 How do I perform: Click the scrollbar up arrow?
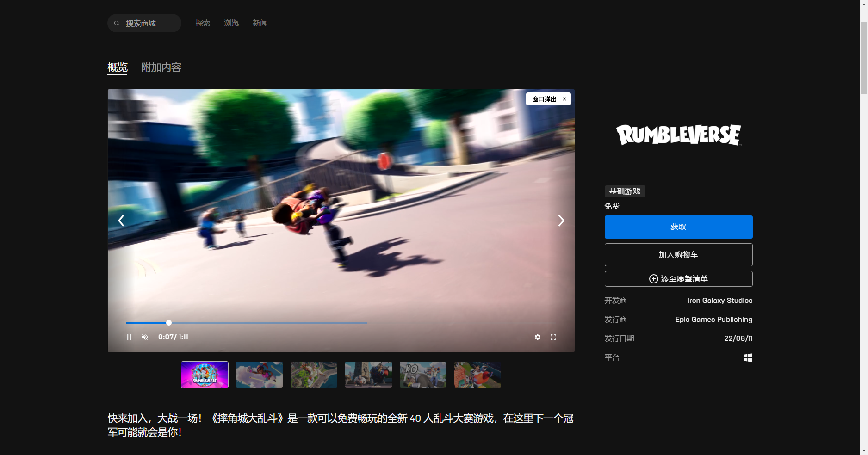tap(864, 4)
